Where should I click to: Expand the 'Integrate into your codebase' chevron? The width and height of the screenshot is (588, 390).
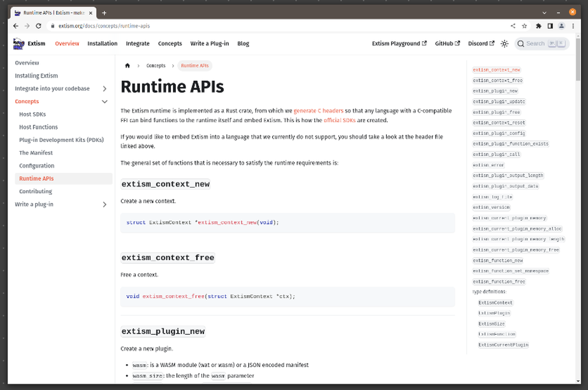[x=105, y=89]
